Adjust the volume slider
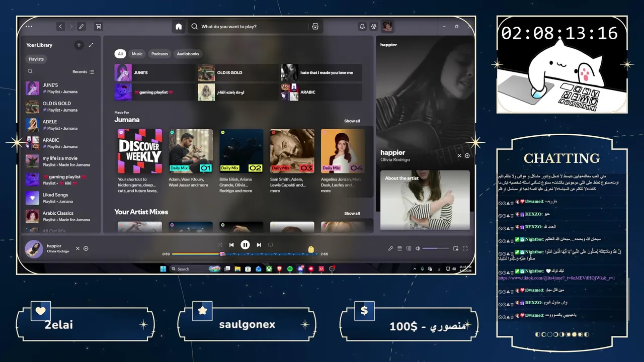This screenshot has width=644, height=362. click(x=436, y=248)
